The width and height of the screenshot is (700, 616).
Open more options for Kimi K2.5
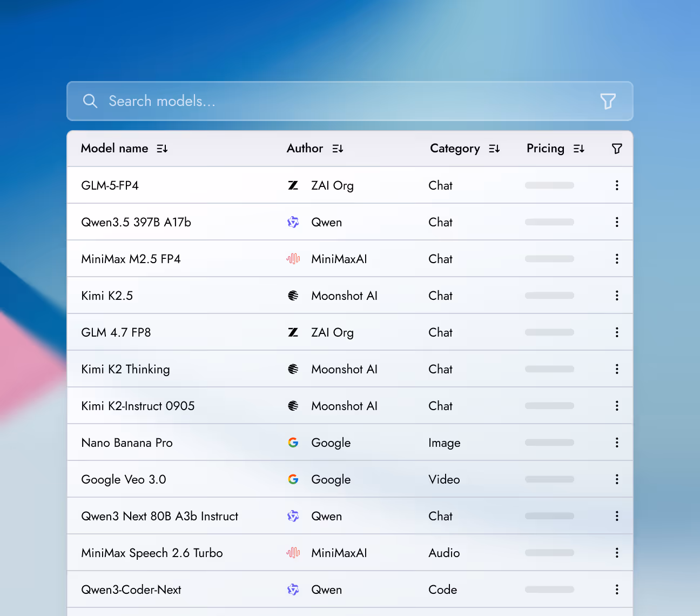(x=617, y=296)
